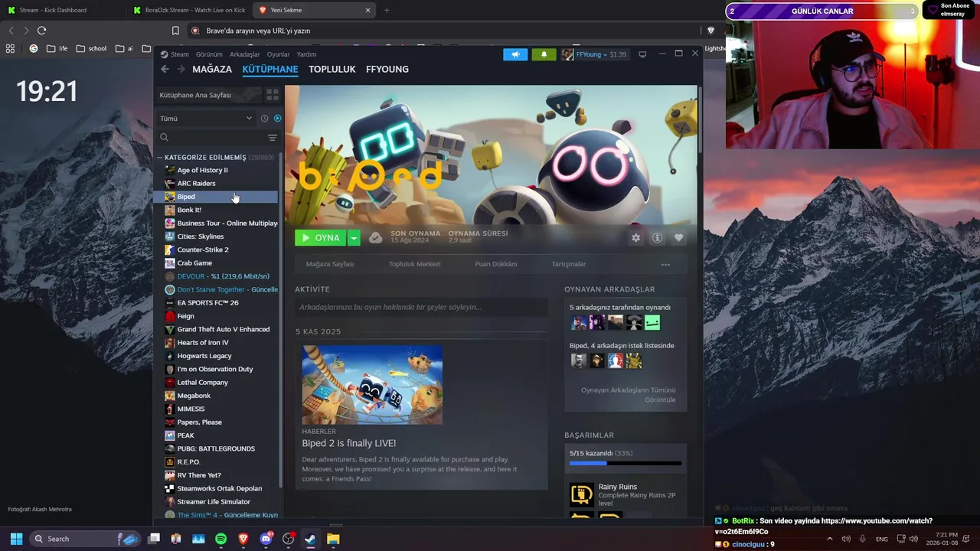Open Biped game settings gear icon

click(x=635, y=238)
